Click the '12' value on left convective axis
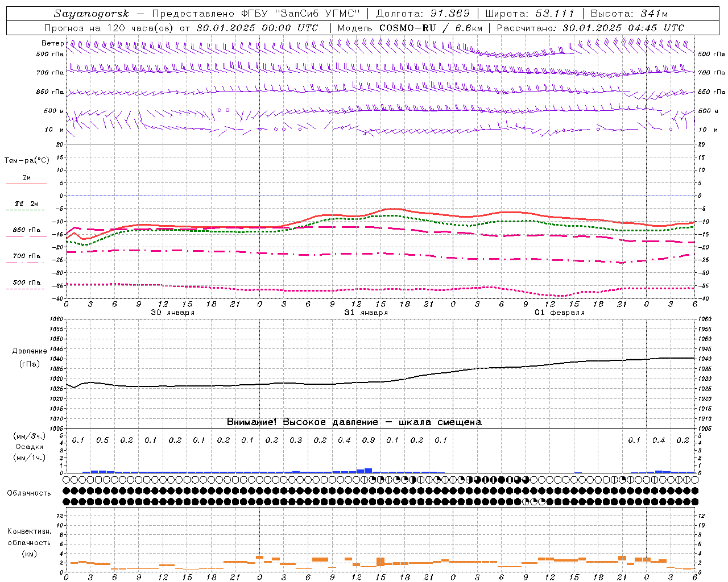The image size is (728, 582). point(60,516)
